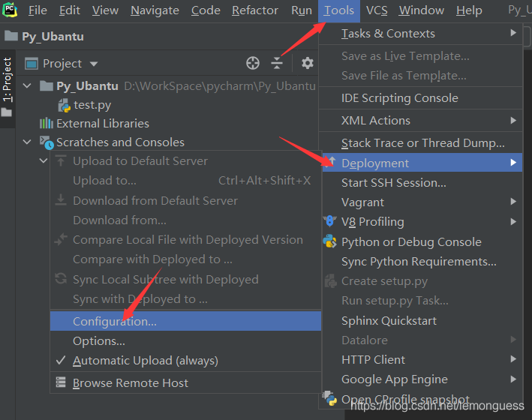Click the Browse Remote Host icon

[60, 382]
